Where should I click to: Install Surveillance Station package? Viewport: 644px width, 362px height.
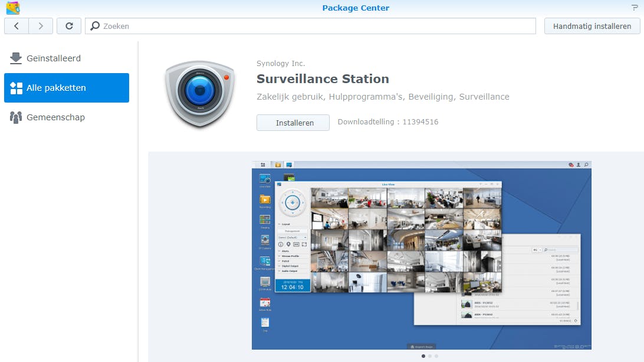pyautogui.click(x=293, y=123)
